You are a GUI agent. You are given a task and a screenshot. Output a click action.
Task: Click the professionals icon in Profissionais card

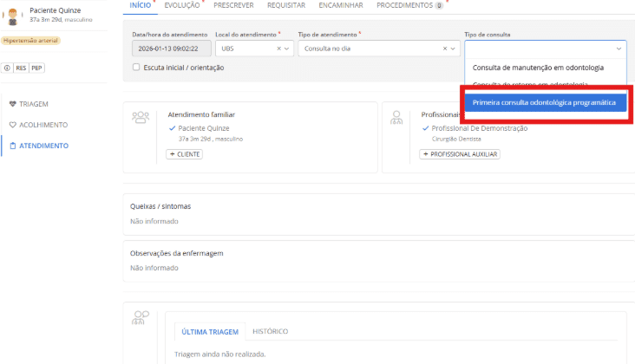(x=396, y=118)
